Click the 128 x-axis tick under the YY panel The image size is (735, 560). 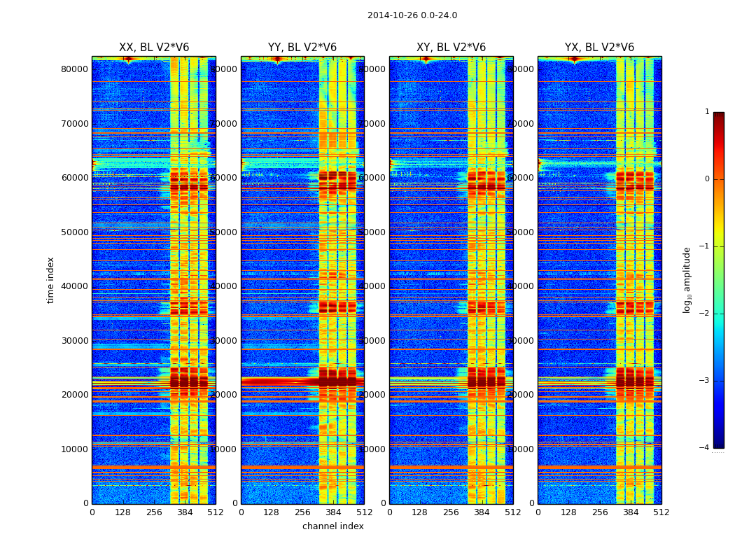(x=272, y=512)
